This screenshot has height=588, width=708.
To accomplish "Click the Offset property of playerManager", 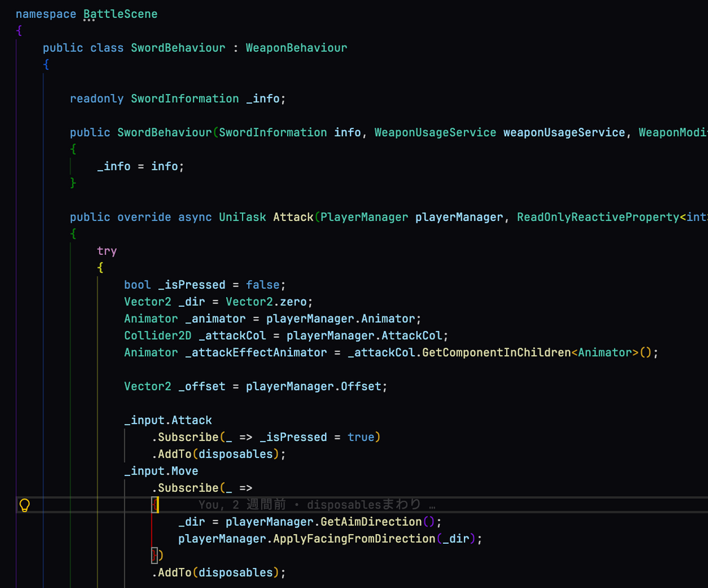I will point(361,386).
